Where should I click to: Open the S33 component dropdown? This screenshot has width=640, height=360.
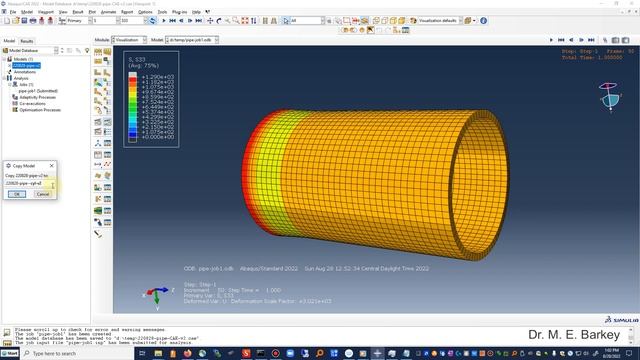[x=134, y=20]
